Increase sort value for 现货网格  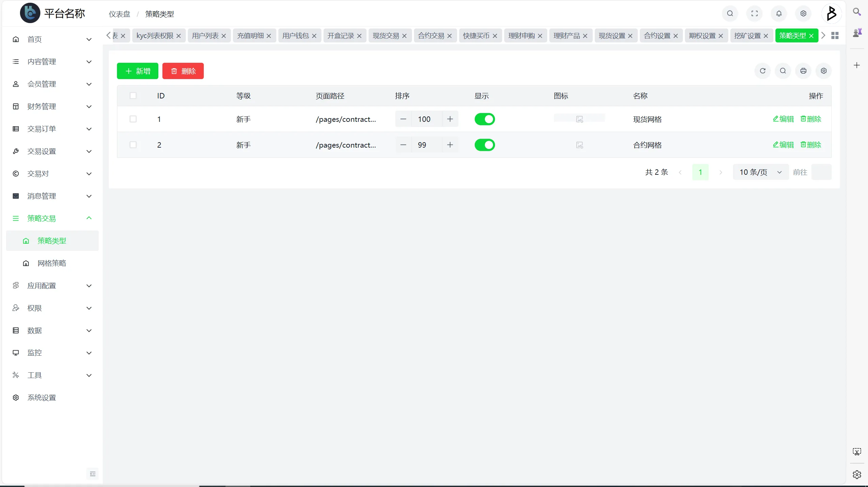tap(450, 119)
